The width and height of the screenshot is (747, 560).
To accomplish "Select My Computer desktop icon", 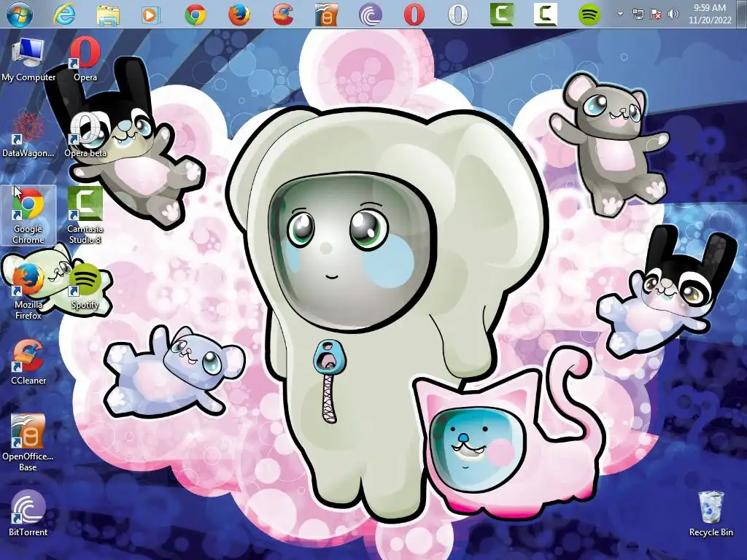I will [28, 60].
